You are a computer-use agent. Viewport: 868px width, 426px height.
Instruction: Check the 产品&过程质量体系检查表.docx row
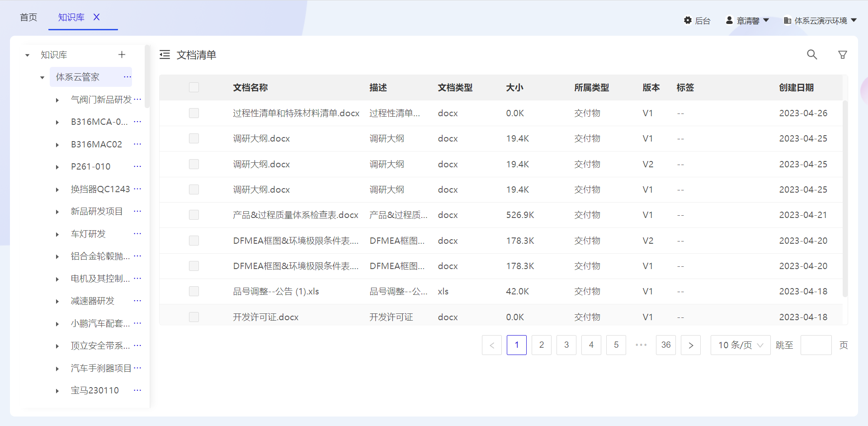(x=194, y=215)
